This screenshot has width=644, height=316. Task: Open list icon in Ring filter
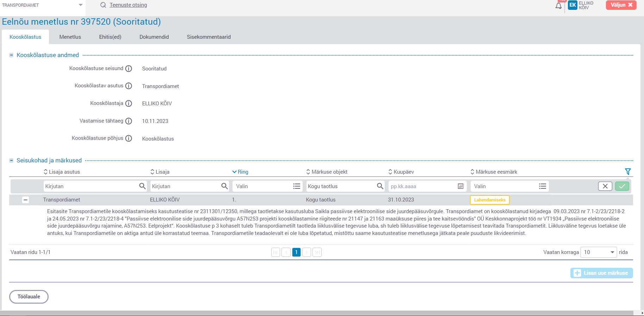[297, 186]
